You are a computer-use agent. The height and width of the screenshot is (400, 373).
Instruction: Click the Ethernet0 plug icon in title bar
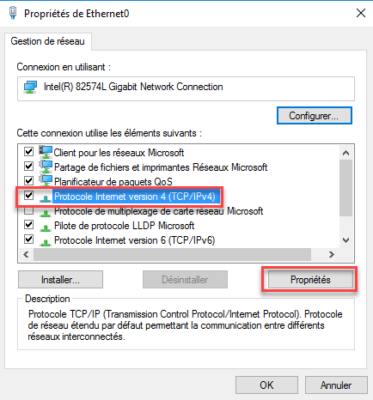click(13, 13)
